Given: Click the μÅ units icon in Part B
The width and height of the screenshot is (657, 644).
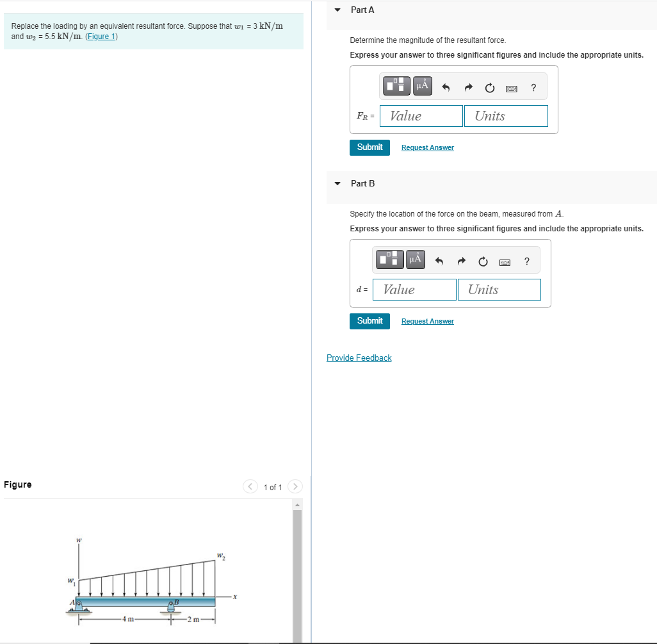Looking at the screenshot, I should click(416, 259).
